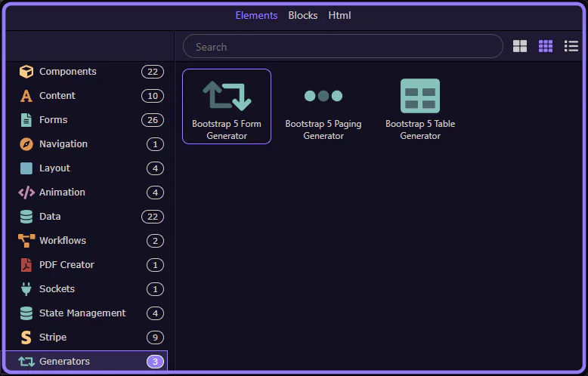Click the Stripe count badge 9
The image size is (588, 376).
click(153, 337)
